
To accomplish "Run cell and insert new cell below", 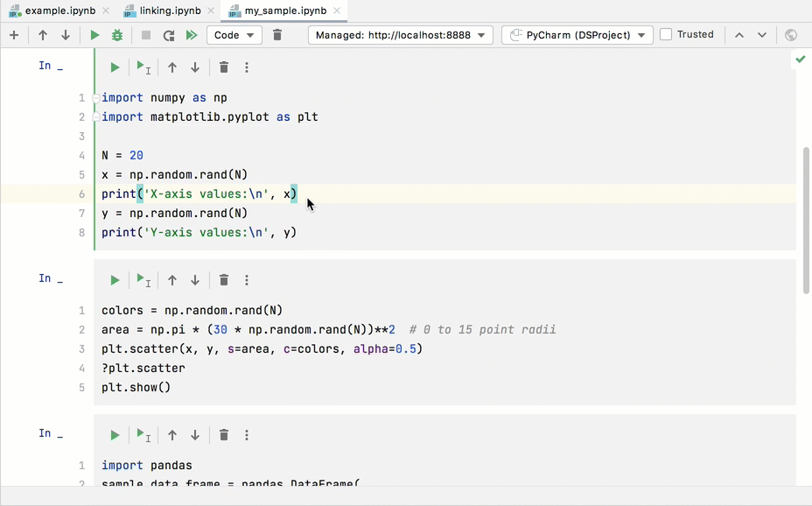I will point(143,67).
